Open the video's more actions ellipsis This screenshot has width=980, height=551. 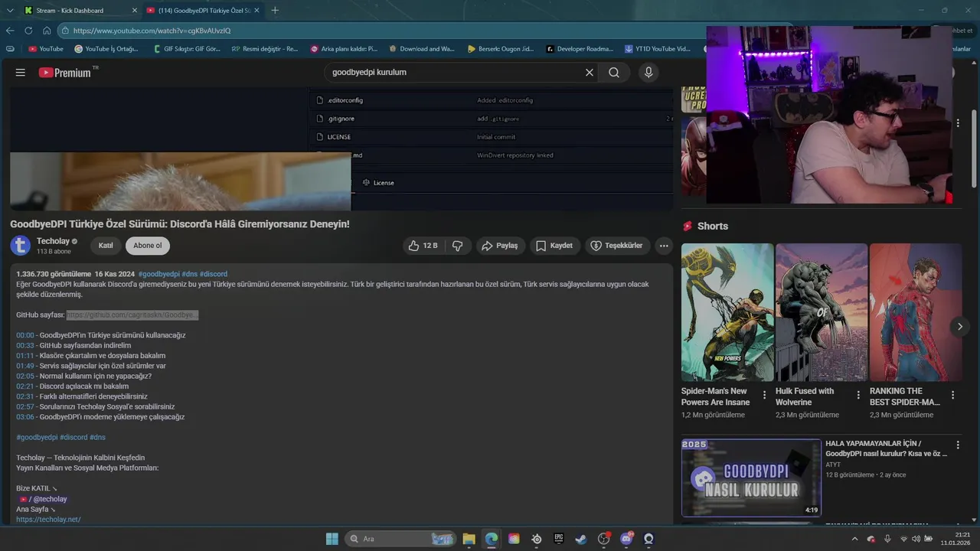[x=664, y=246]
